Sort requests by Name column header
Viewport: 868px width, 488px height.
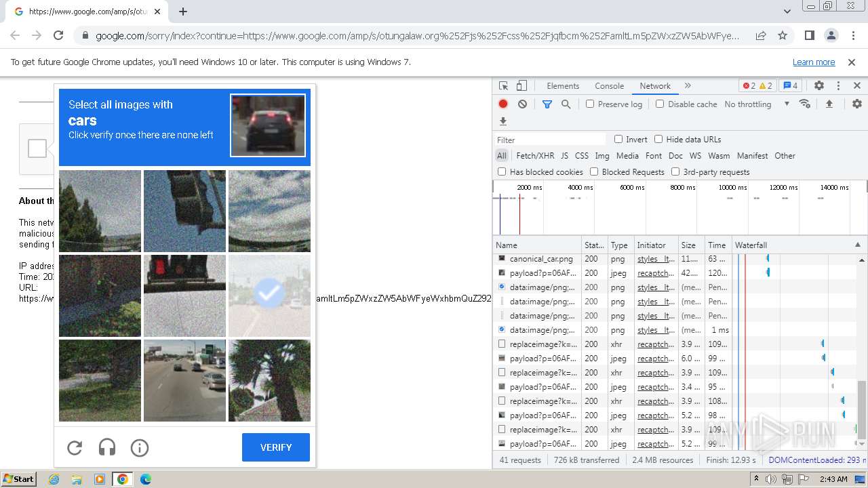[537, 245]
